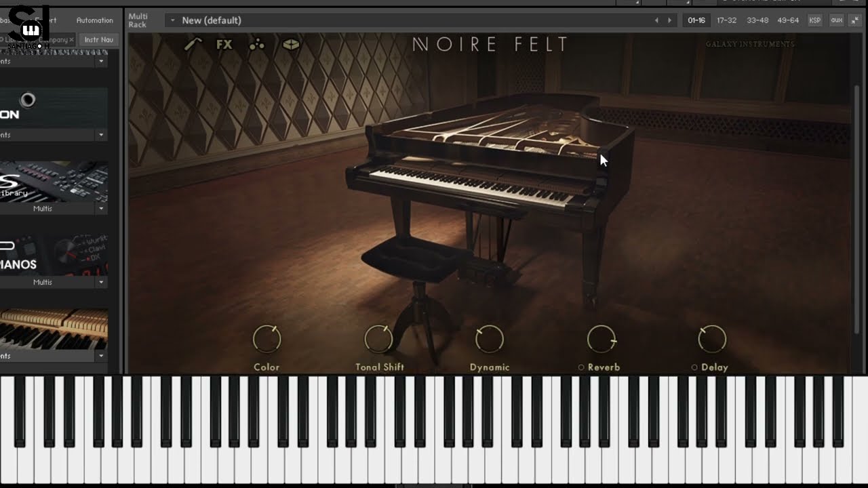The height and width of the screenshot is (488, 868).
Task: Click the minimize rack view arrows icon
Action: tap(855, 20)
